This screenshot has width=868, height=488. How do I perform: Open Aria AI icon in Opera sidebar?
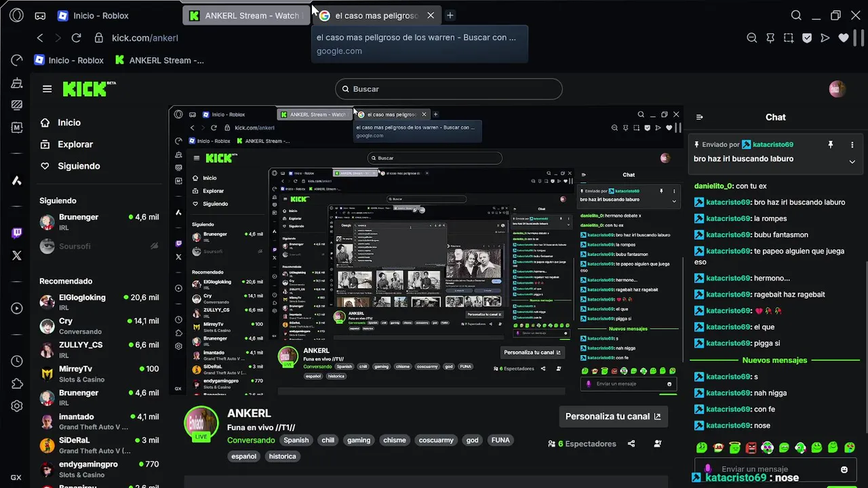pyautogui.click(x=17, y=180)
